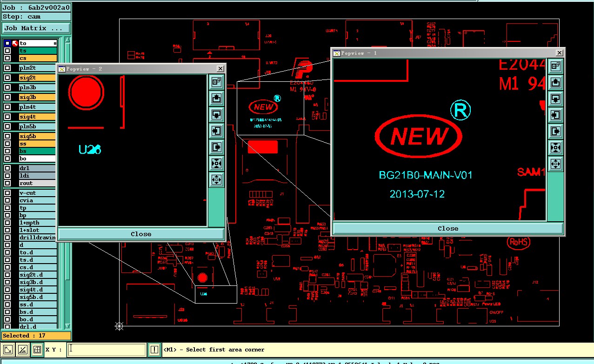Image resolution: width=594 pixels, height=364 pixels.
Task: Toggle checkbox for layer pln3b
Action: (x=7, y=87)
